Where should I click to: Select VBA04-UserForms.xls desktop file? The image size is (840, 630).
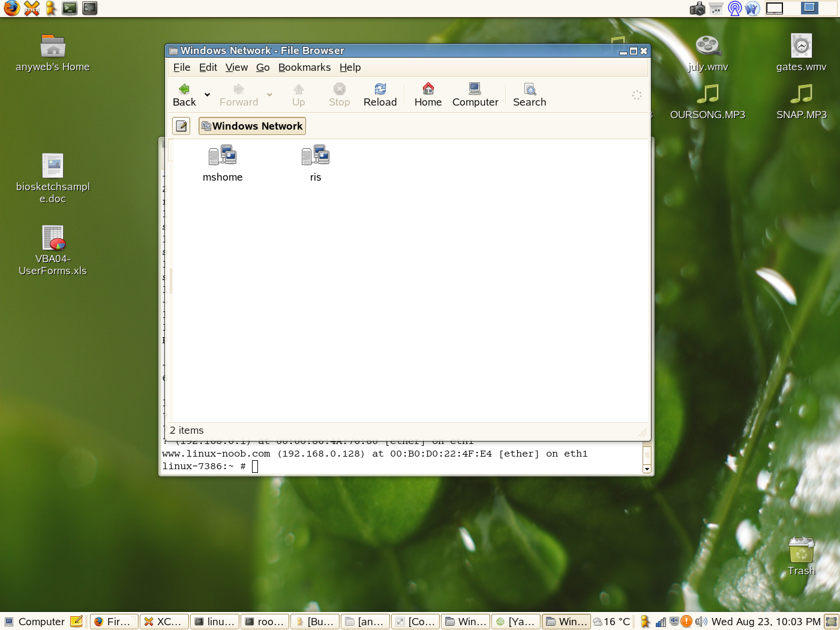click(x=53, y=251)
